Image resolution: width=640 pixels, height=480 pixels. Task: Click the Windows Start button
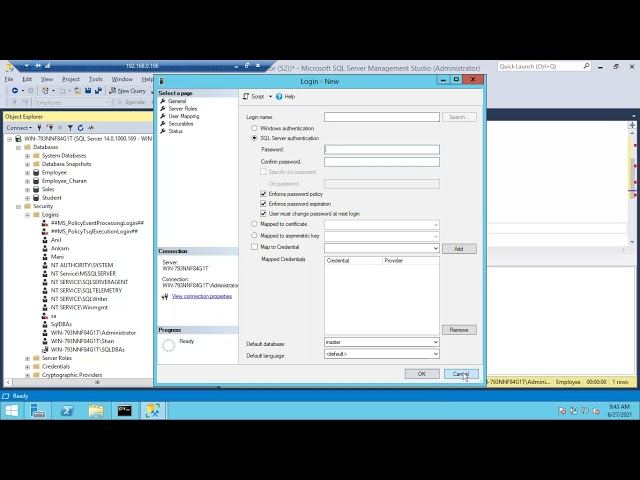coord(11,411)
